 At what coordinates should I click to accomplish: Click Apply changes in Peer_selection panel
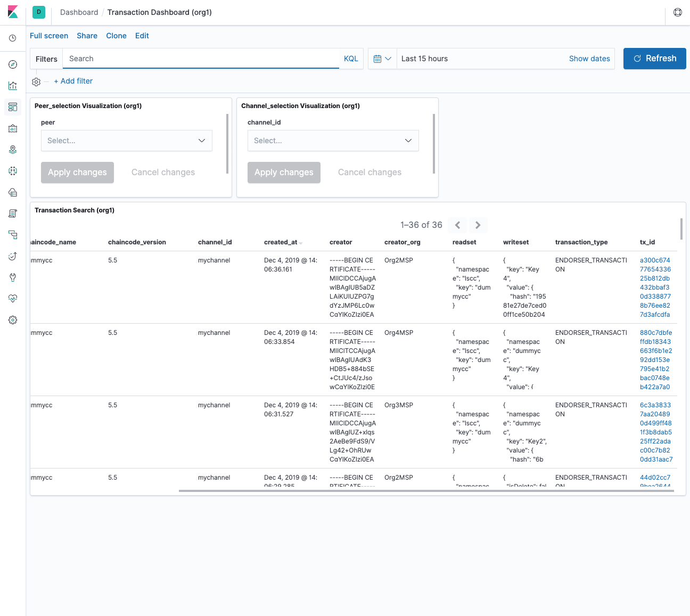point(77,173)
